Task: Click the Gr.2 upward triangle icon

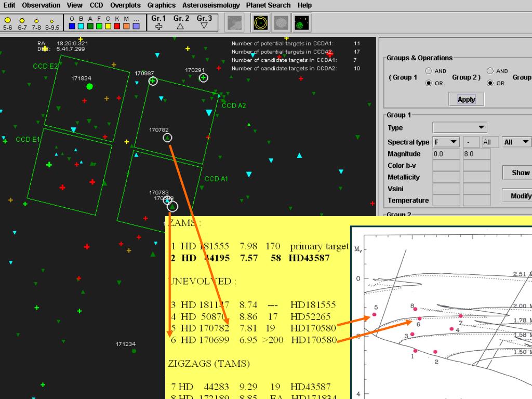Action: (180, 26)
